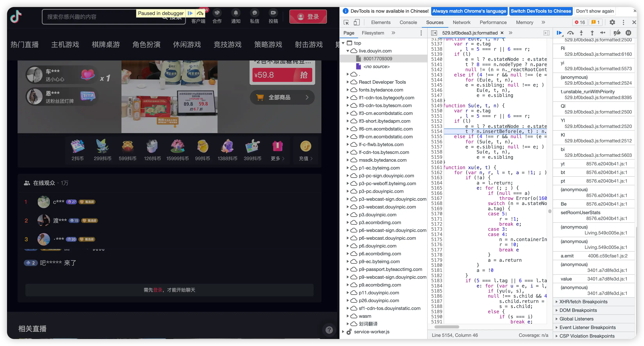
Task: Expand React Developer Tools node
Action: point(348,82)
